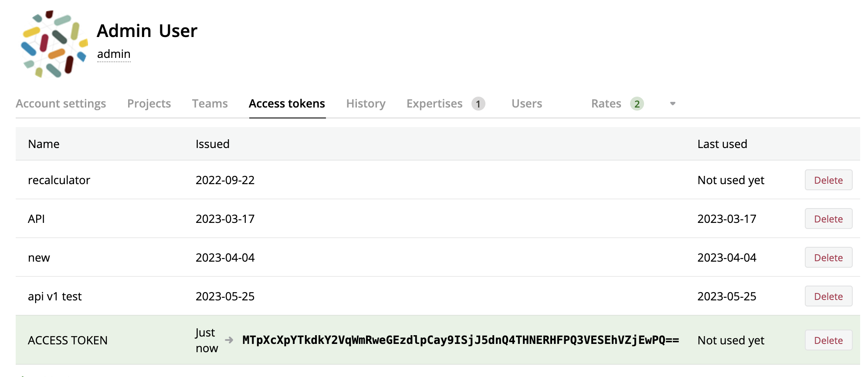This screenshot has height=377, width=868.
Task: Delete the API access token
Action: tap(828, 219)
